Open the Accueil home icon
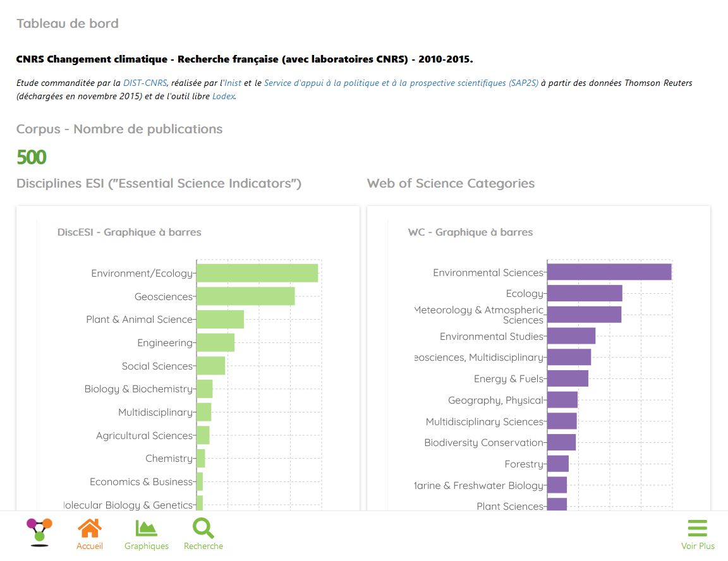This screenshot has width=728, height=561. coord(90,528)
